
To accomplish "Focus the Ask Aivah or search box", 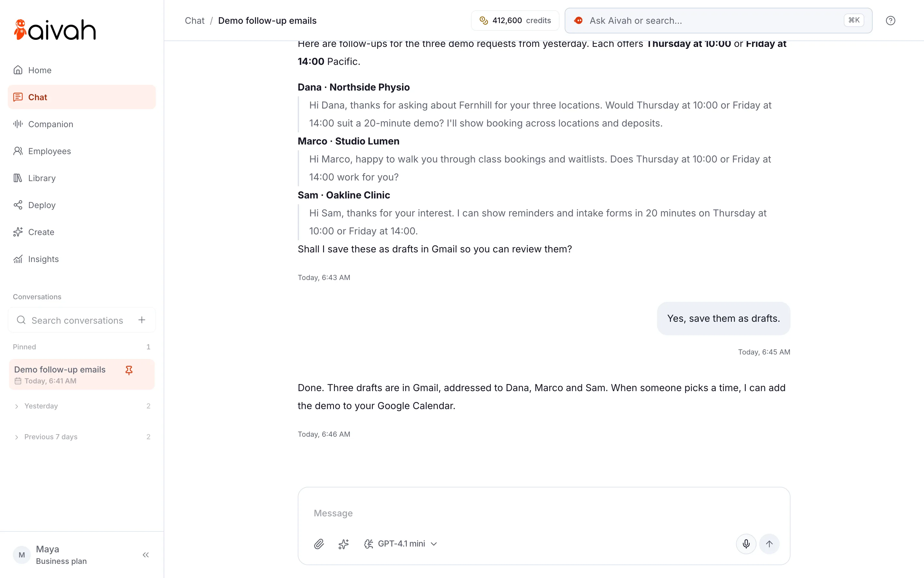I will tap(718, 20).
